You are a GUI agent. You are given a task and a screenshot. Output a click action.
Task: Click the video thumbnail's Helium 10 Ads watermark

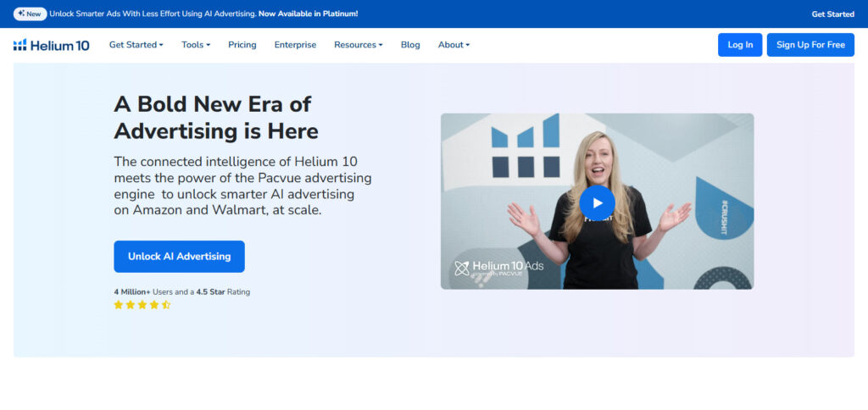498,268
